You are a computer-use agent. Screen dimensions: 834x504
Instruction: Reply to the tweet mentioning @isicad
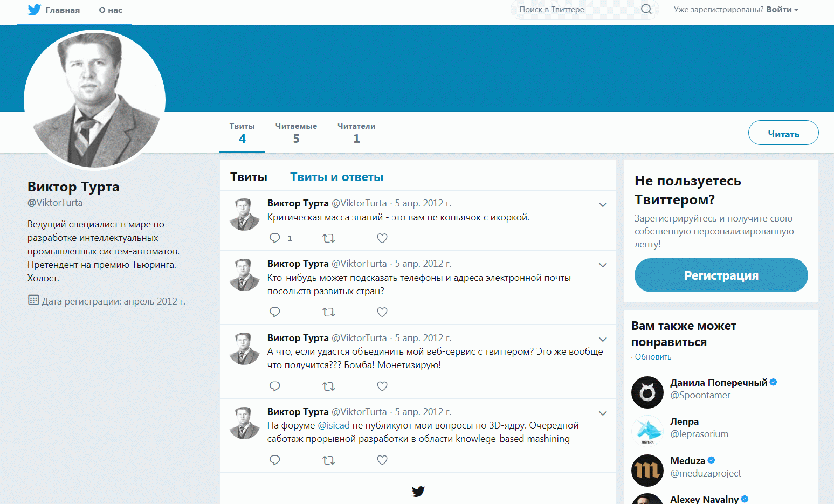(x=275, y=460)
